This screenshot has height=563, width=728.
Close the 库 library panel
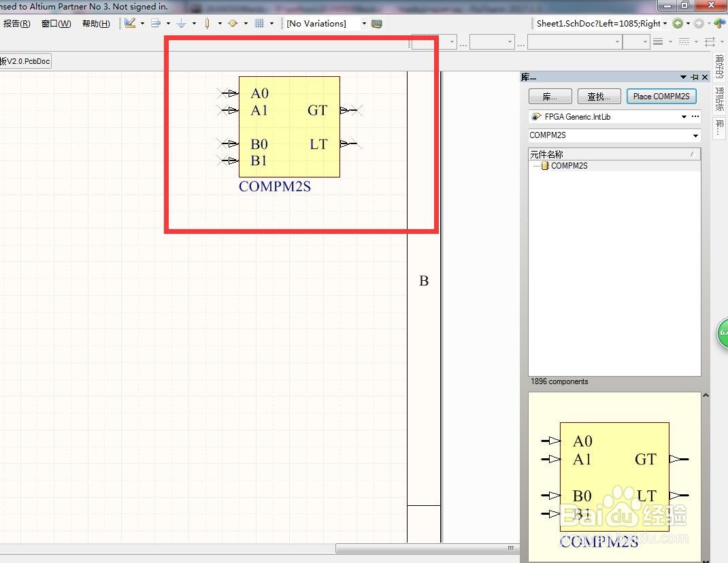coord(705,77)
